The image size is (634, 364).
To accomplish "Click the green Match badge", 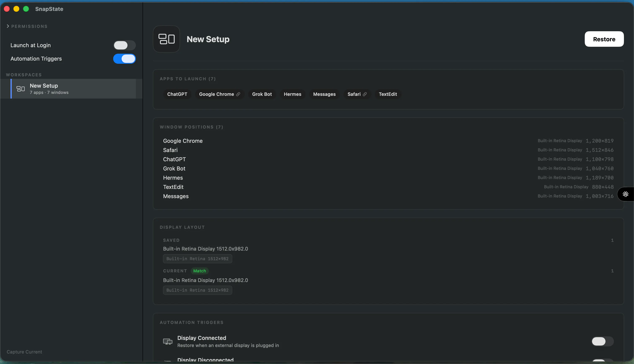I will (x=199, y=271).
